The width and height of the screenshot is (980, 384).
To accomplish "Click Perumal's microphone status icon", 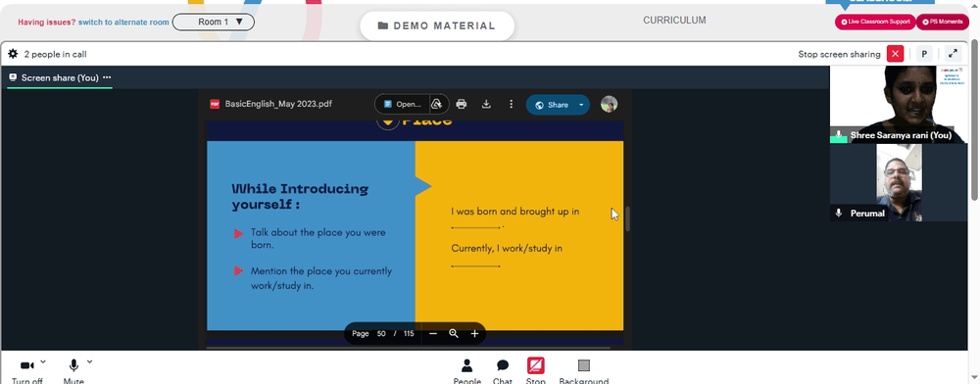I will click(839, 213).
